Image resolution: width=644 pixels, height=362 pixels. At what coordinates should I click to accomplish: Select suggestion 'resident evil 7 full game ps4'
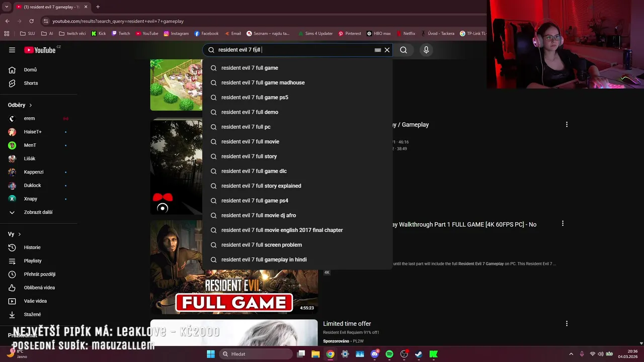point(297,201)
